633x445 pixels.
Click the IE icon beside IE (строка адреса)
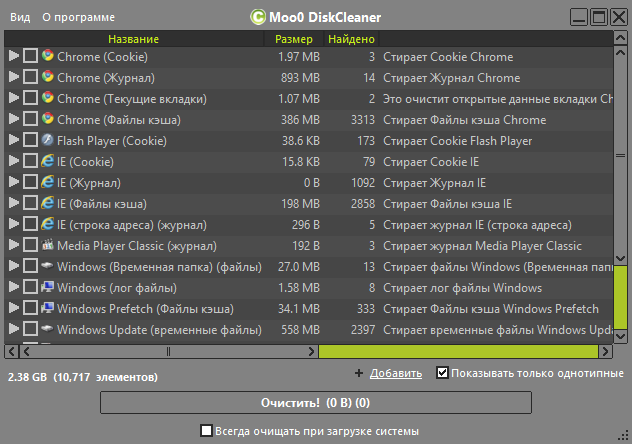(48, 224)
